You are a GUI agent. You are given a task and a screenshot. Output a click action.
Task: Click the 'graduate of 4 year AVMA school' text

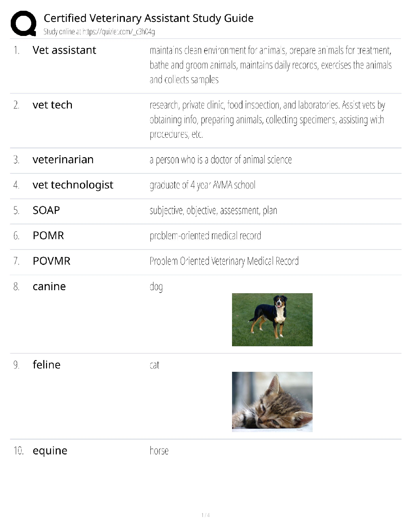[x=202, y=185]
